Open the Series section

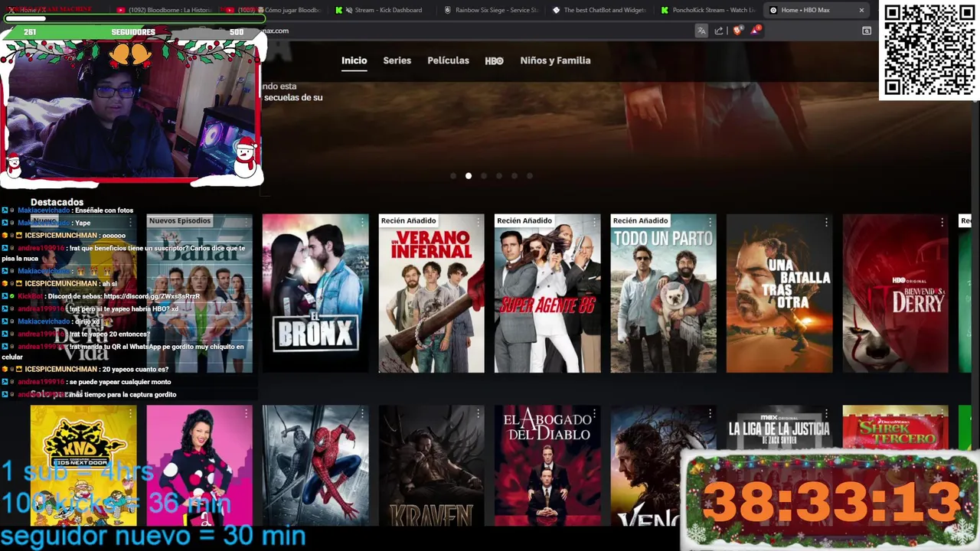[397, 60]
